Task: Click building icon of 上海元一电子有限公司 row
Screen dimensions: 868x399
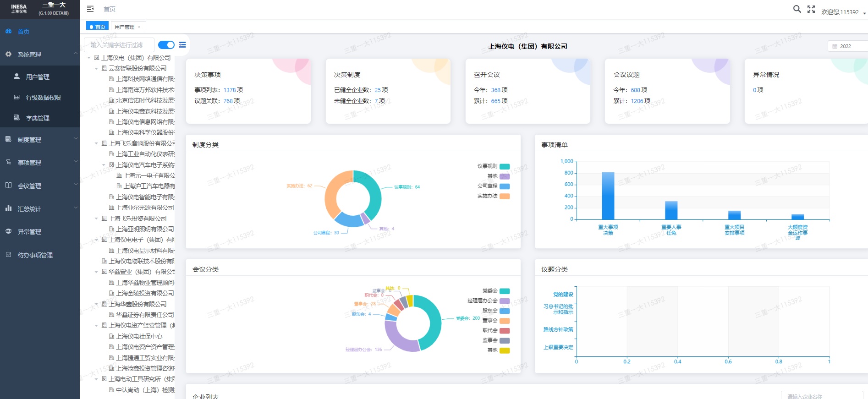Action: pyautogui.click(x=119, y=175)
